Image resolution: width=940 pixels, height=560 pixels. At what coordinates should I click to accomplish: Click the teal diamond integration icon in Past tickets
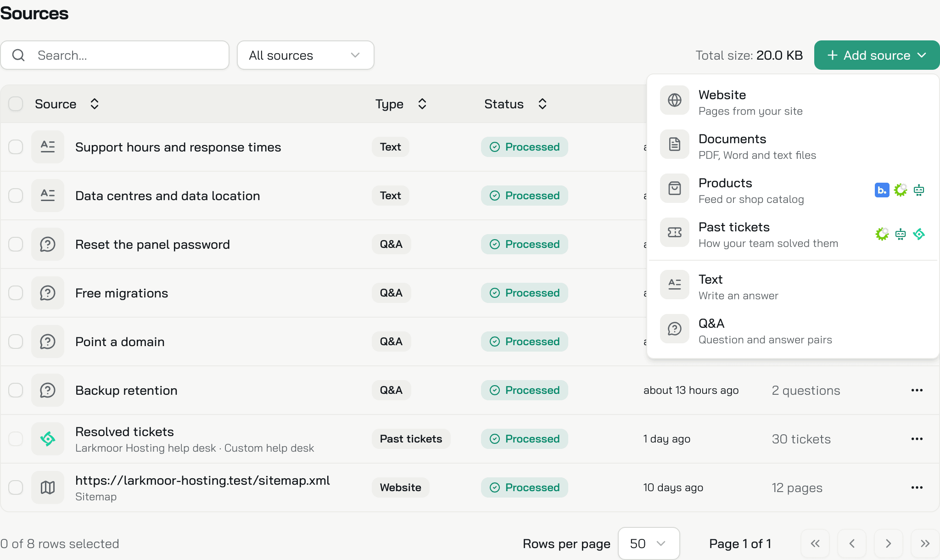tap(919, 234)
